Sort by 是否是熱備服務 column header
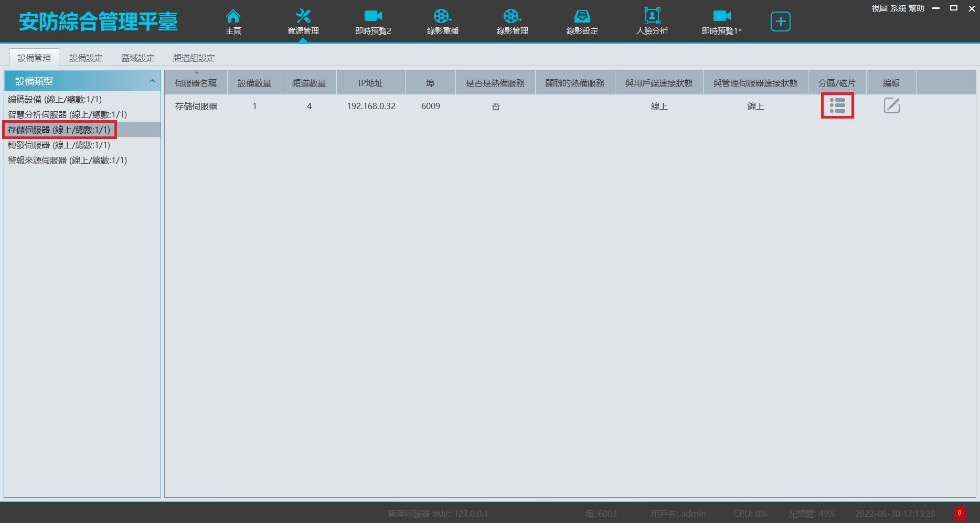This screenshot has width=980, height=523. (x=495, y=83)
